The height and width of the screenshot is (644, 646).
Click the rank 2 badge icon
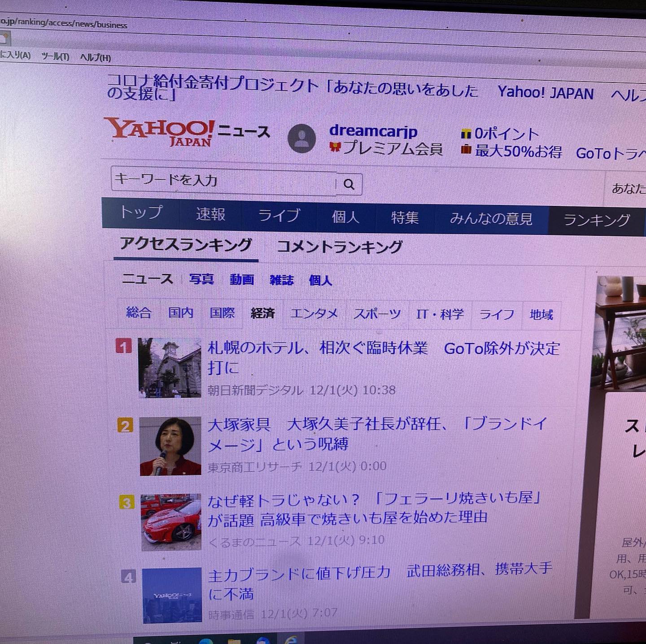(x=125, y=425)
